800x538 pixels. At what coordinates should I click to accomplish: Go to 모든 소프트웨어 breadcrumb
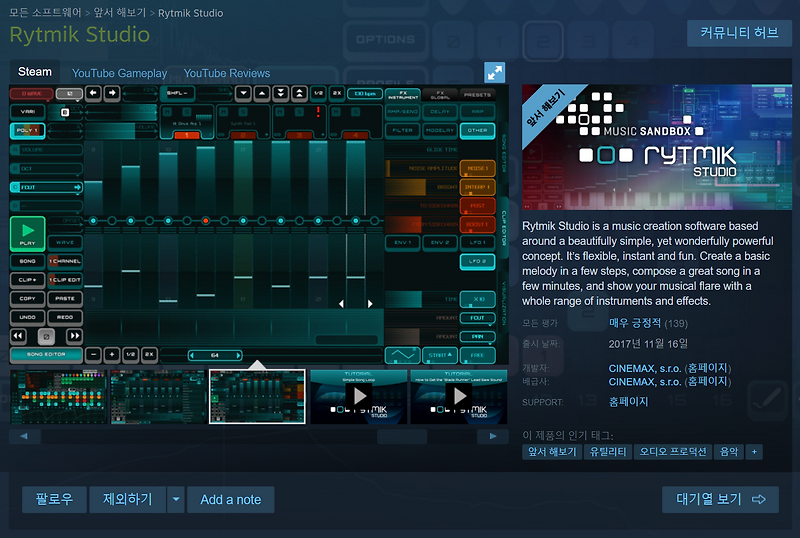pos(45,13)
